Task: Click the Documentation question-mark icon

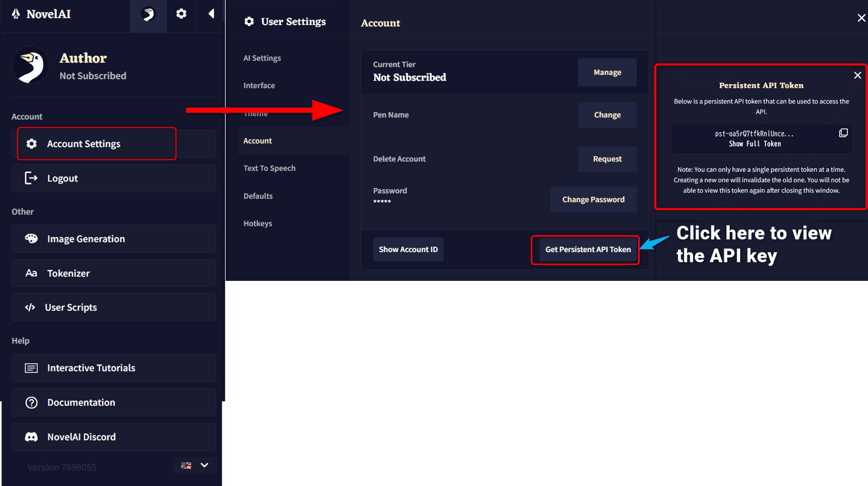Action: point(31,402)
